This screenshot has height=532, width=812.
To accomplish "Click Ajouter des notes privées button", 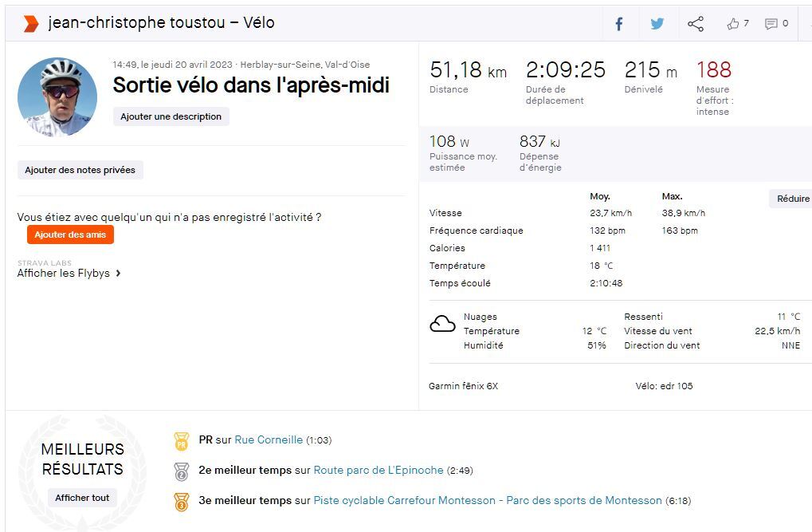I will [x=80, y=170].
